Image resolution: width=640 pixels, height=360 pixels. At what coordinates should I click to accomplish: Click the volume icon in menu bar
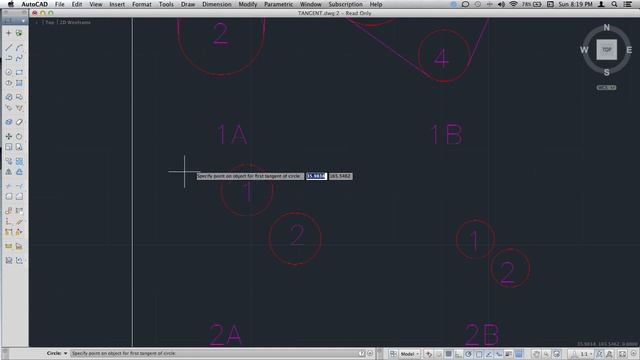(x=501, y=4)
